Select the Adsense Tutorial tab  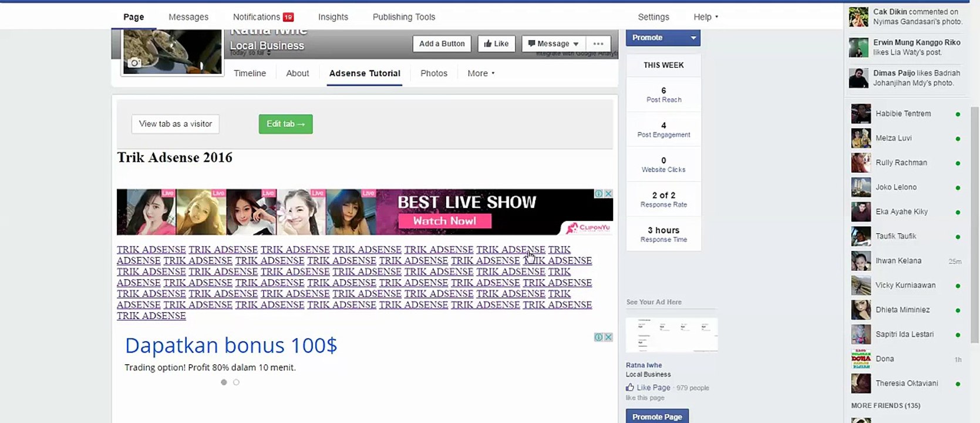click(365, 73)
